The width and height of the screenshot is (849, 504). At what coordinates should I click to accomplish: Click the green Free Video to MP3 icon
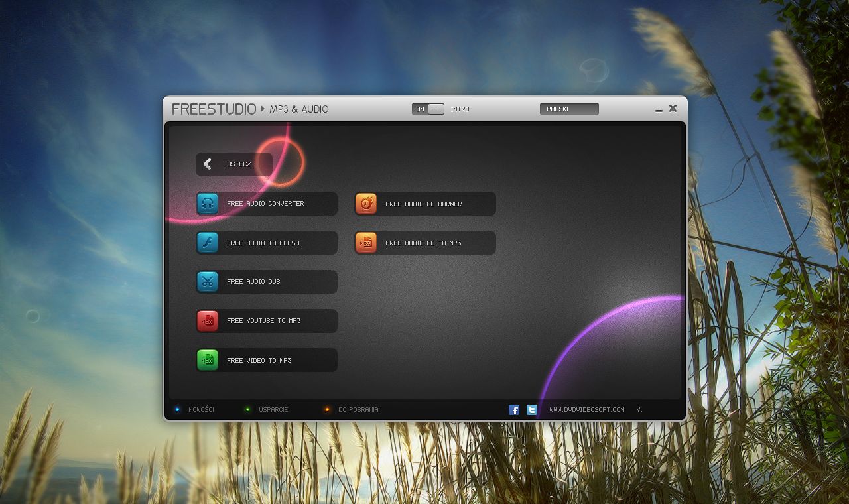(208, 360)
